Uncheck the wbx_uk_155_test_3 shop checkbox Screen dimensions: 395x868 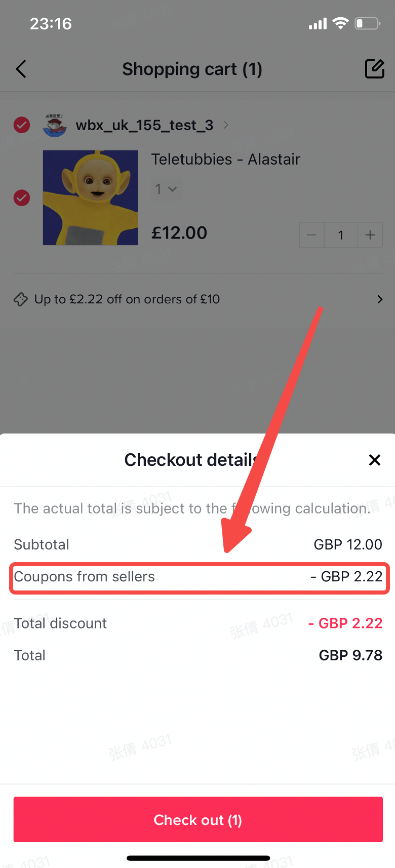(x=22, y=125)
